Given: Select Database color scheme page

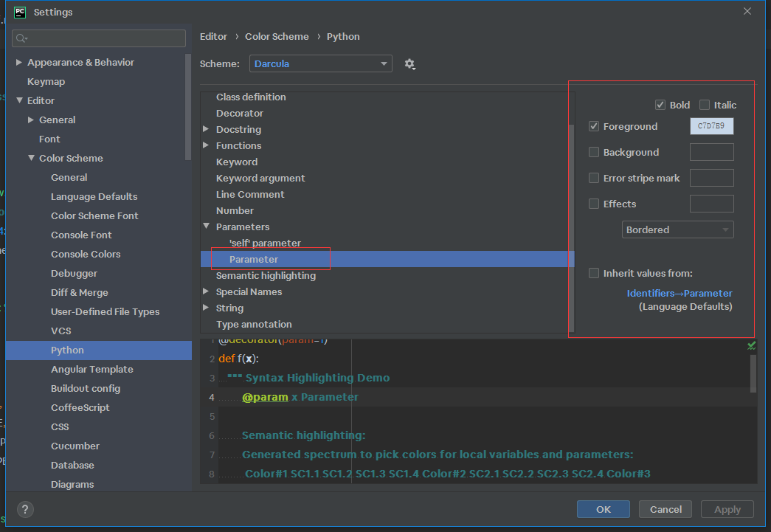Looking at the screenshot, I should pyautogui.click(x=73, y=465).
